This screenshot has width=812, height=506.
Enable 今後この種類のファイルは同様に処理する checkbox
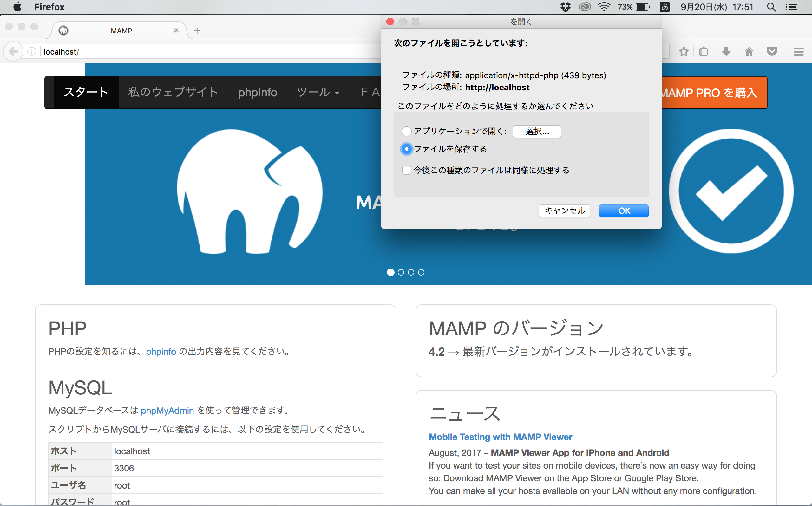(406, 170)
